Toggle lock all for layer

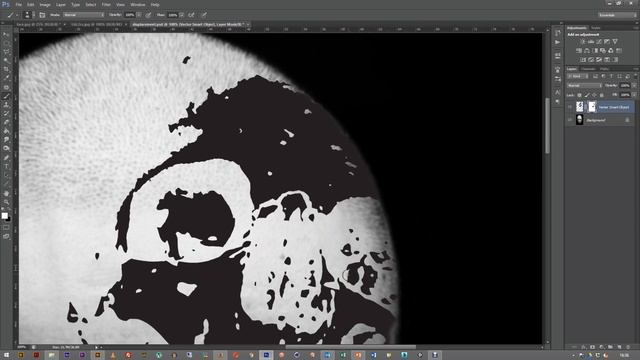point(602,95)
